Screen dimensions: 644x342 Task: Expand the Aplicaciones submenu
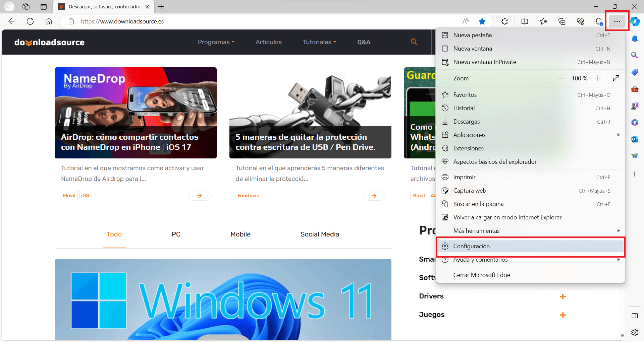pos(619,135)
